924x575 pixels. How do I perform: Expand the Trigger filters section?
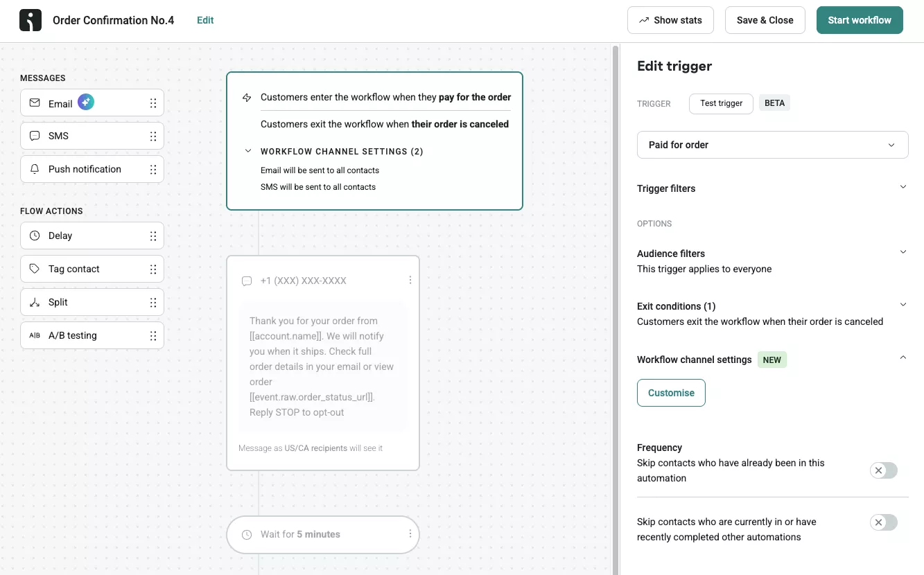pyautogui.click(x=903, y=187)
